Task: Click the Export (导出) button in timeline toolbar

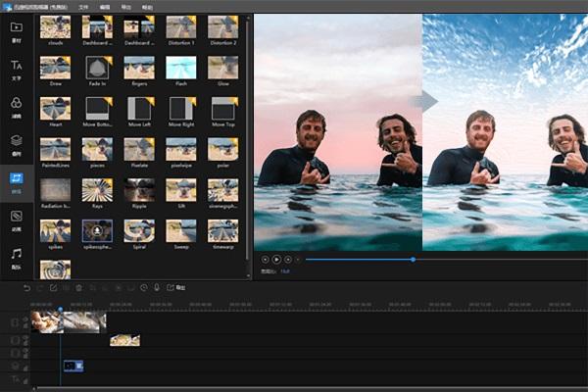Action: (175, 288)
